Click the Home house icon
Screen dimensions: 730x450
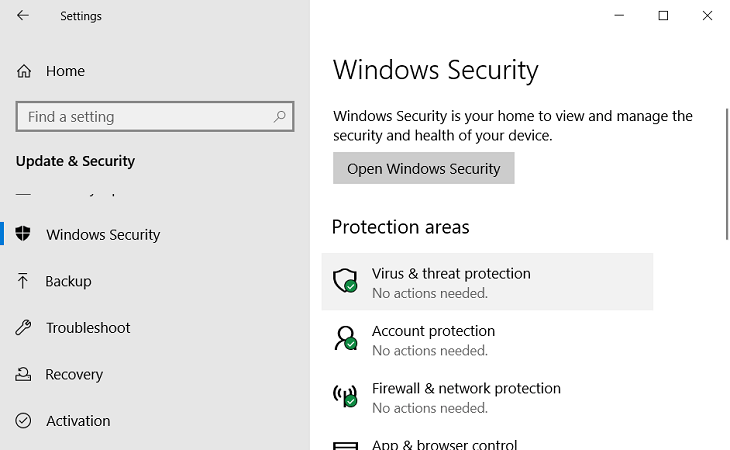(x=24, y=71)
